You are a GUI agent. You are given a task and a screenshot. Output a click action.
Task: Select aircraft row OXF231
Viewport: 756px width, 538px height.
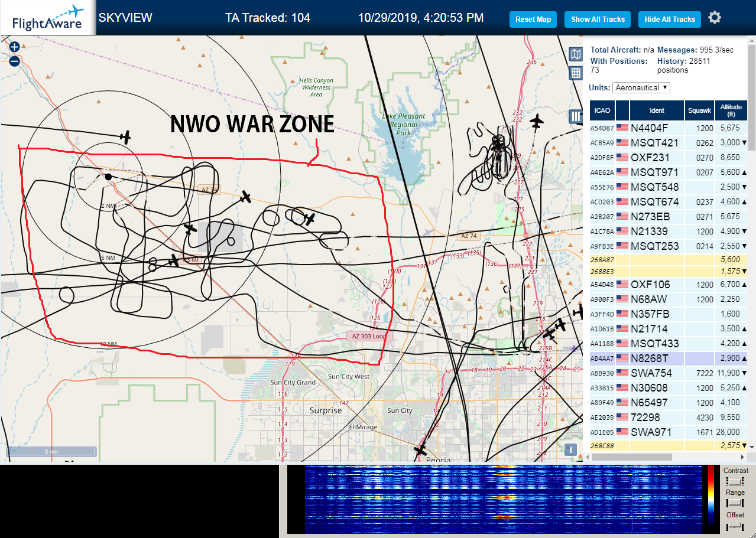click(669, 158)
